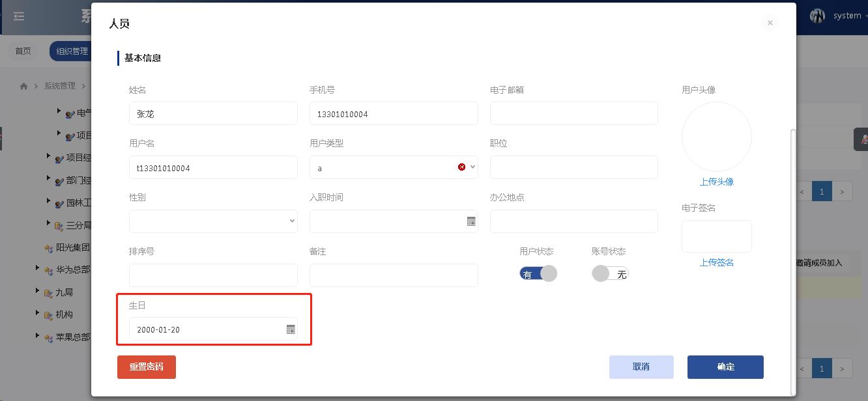Open the 入职时间 calendar picker icon
The image size is (868, 401).
tap(471, 221)
